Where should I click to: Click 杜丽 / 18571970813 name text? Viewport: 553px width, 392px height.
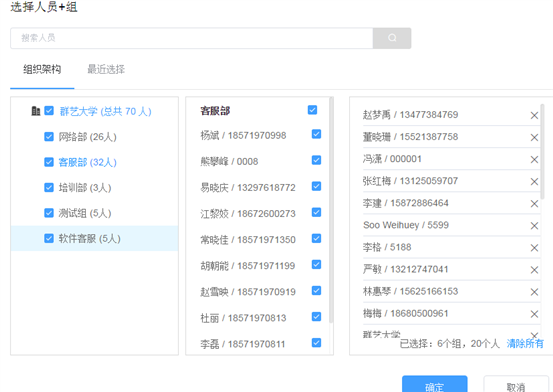[x=243, y=318]
